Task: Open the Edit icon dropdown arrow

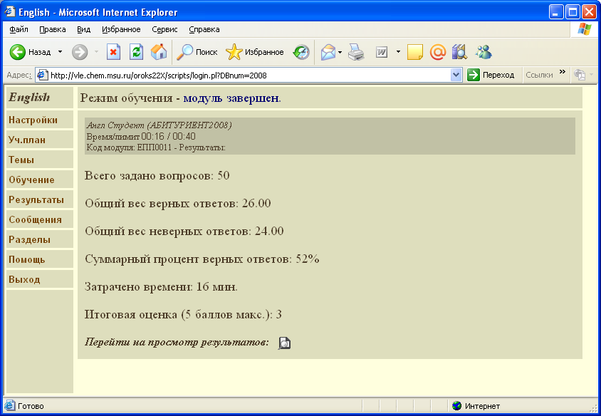Action: (398, 52)
